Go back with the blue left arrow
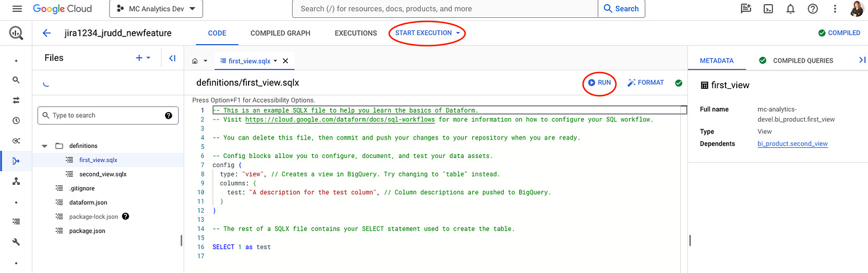This screenshot has height=273, width=868. point(46,33)
